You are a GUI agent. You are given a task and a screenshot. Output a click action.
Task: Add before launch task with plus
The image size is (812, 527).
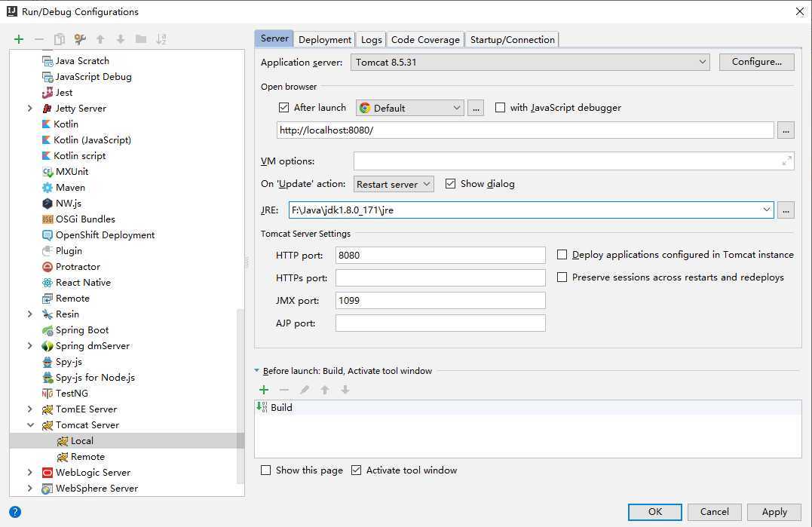264,390
